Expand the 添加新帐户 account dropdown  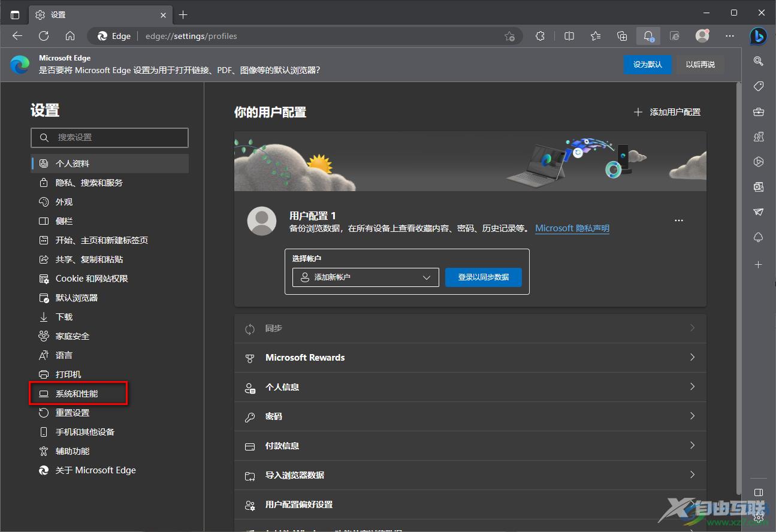(366, 277)
